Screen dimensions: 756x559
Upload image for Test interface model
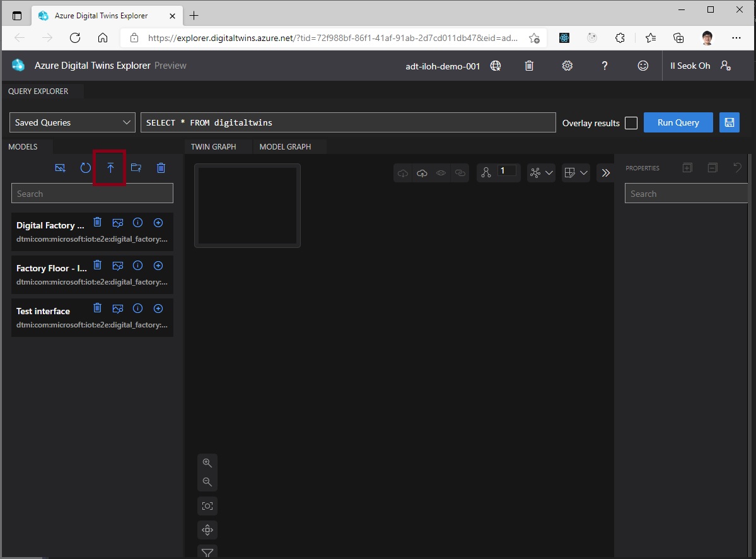[118, 309]
